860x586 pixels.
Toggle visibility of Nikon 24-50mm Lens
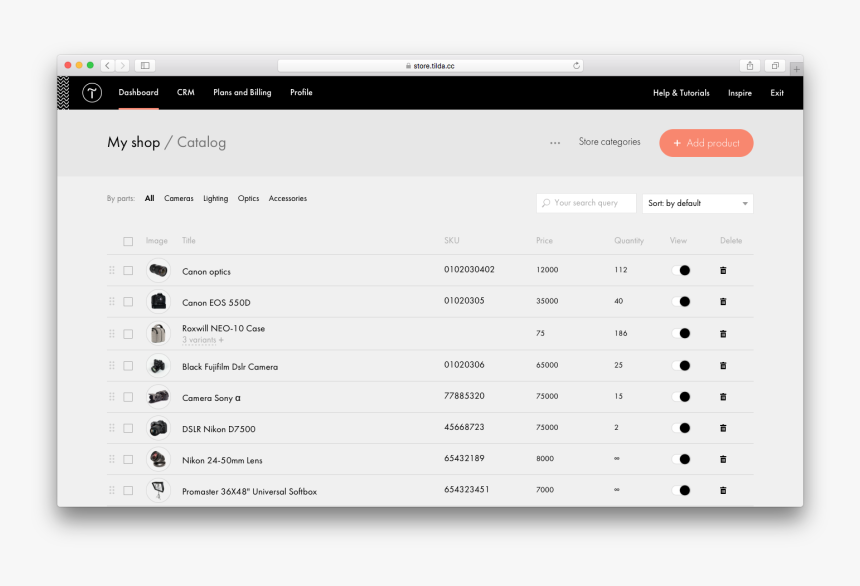(x=681, y=459)
